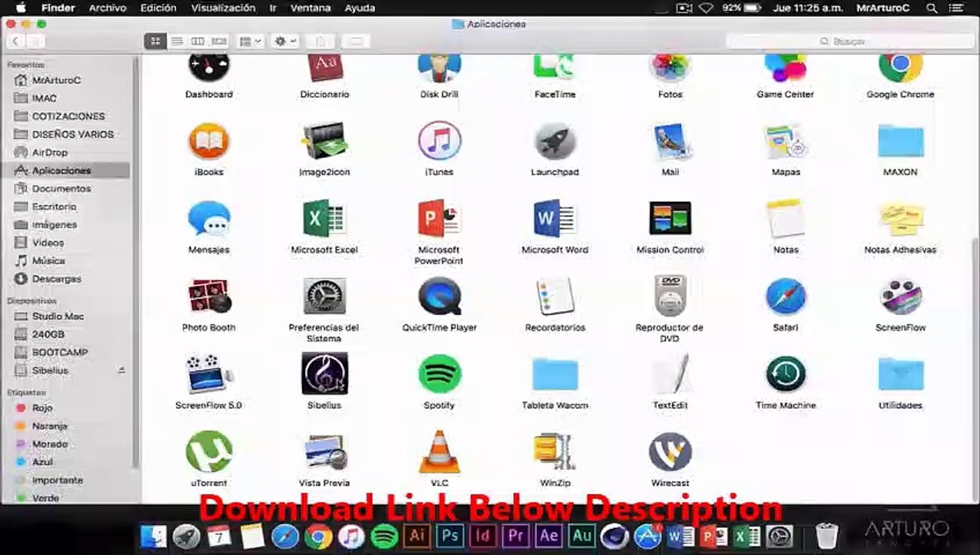Viewport: 980px width, 555px height.
Task: Select the Spotify app in Aplicaciones
Action: point(439,375)
